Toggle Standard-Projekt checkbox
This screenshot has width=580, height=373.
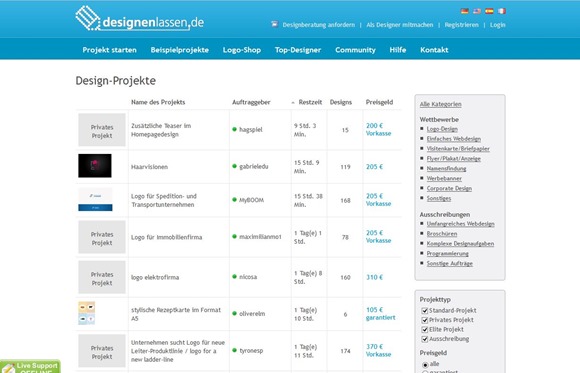(425, 310)
